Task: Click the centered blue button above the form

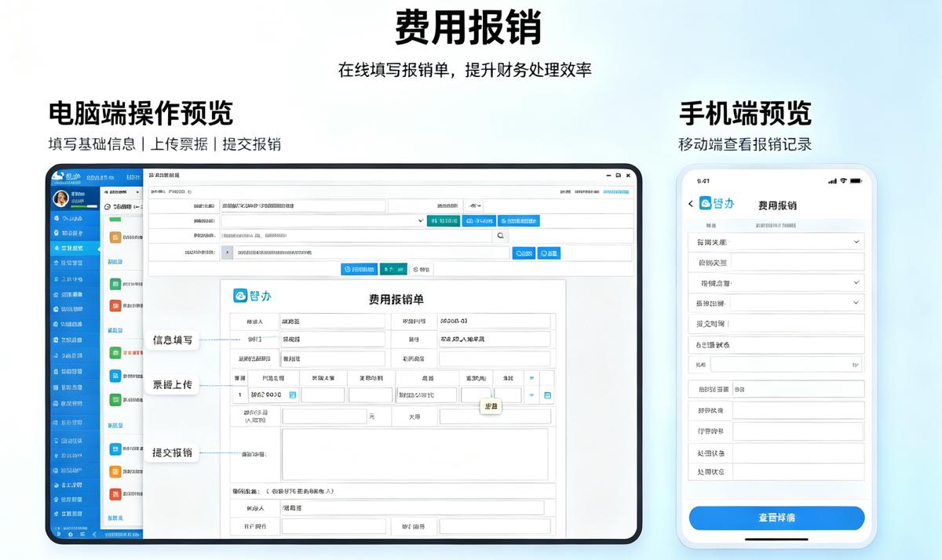Action: click(359, 269)
